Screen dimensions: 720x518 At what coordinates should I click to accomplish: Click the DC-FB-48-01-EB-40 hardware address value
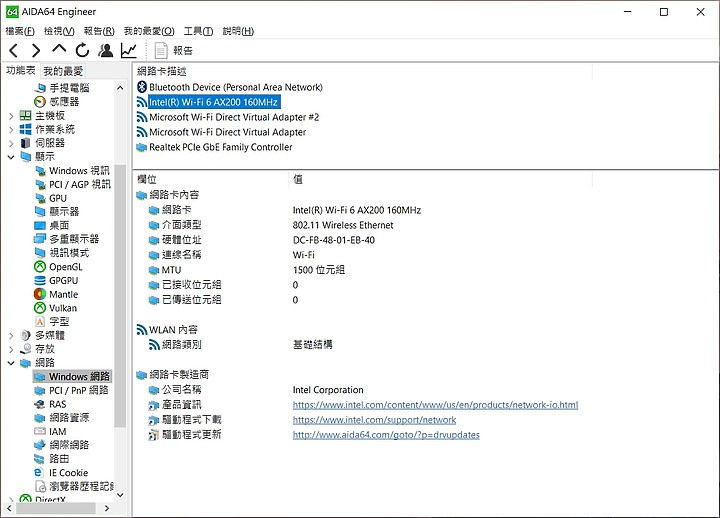click(x=334, y=240)
